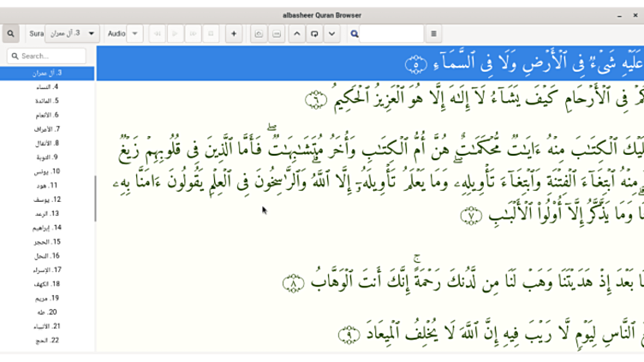Viewport: 644px width, 362px height.
Task: Select sura 21 الأنبياء in sidebar
Action: [47, 326]
